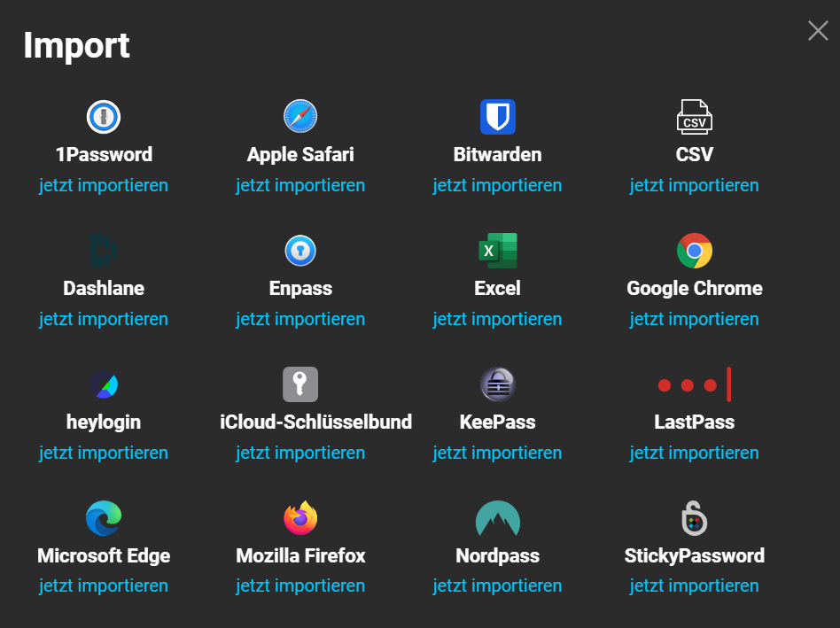Click the LastPass red dots icon
The height and width of the screenshot is (628, 840).
coord(694,384)
